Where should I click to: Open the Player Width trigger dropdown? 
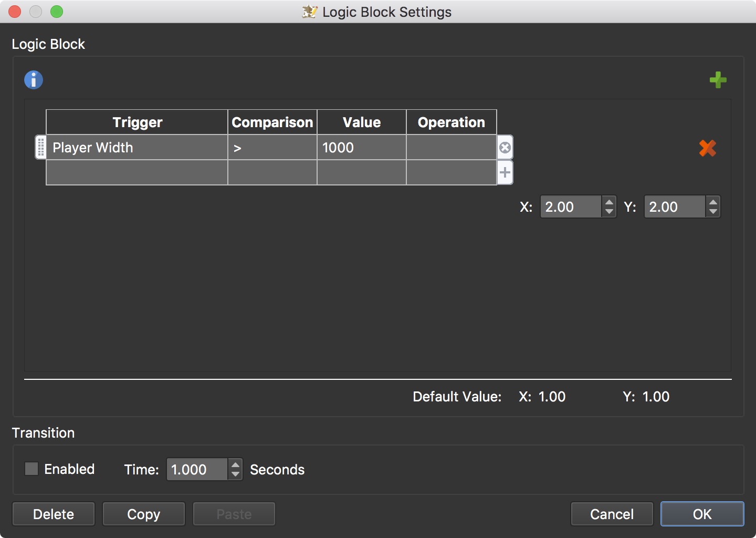point(137,148)
